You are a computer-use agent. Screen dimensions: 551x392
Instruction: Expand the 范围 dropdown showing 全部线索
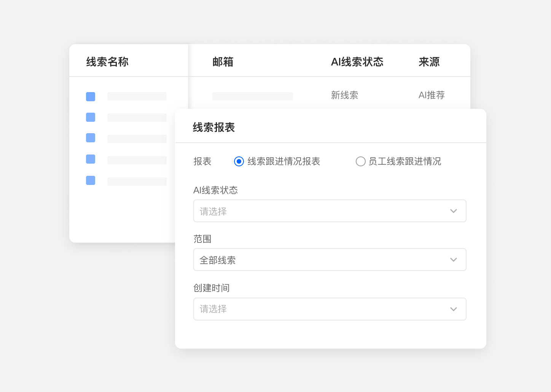pos(330,260)
